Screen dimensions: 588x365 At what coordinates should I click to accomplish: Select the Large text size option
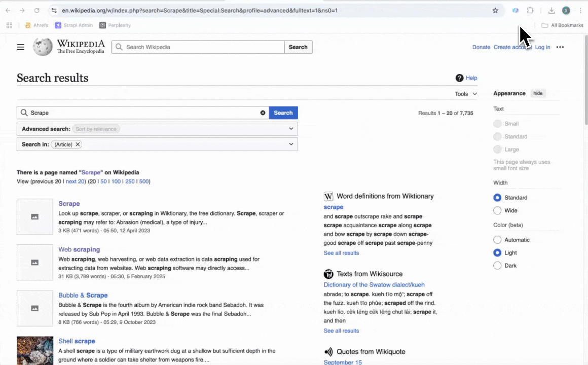[x=497, y=150]
